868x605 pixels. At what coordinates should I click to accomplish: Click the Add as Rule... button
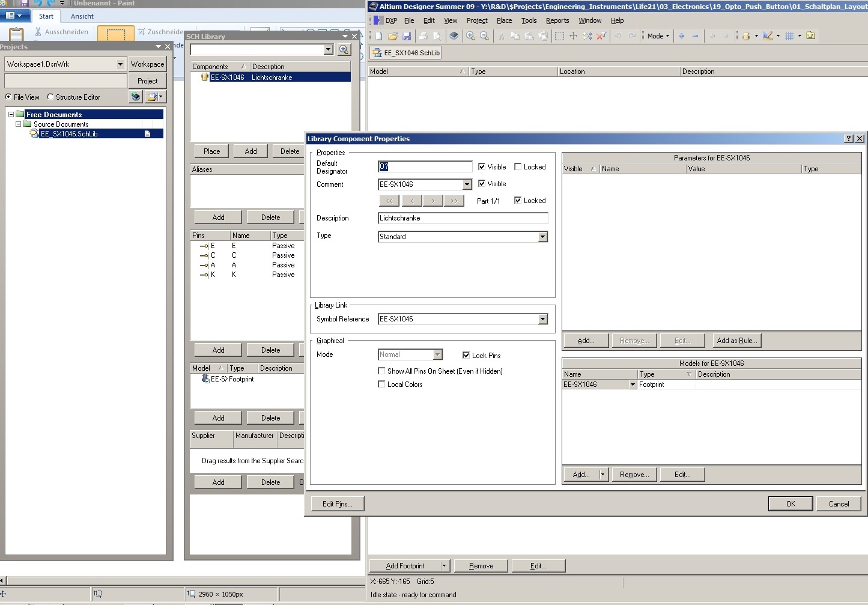point(736,341)
